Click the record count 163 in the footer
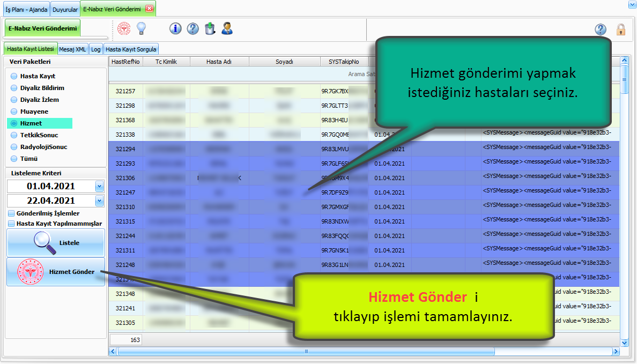 (x=126, y=340)
